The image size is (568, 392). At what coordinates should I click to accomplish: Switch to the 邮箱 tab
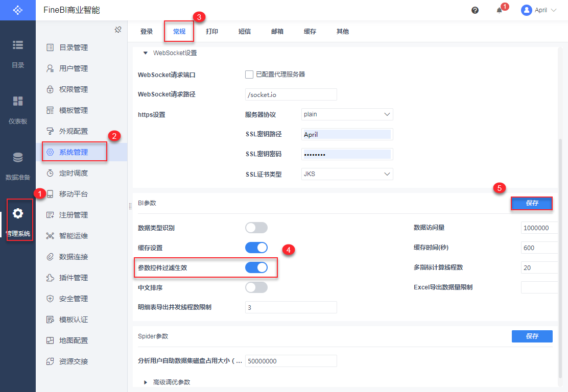click(277, 32)
